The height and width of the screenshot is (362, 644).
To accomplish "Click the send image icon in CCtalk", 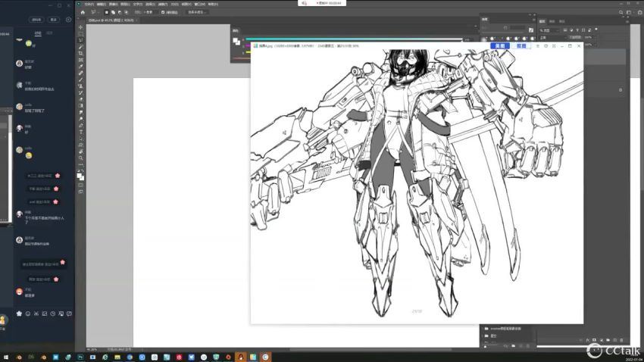I will pyautogui.click(x=45, y=314).
